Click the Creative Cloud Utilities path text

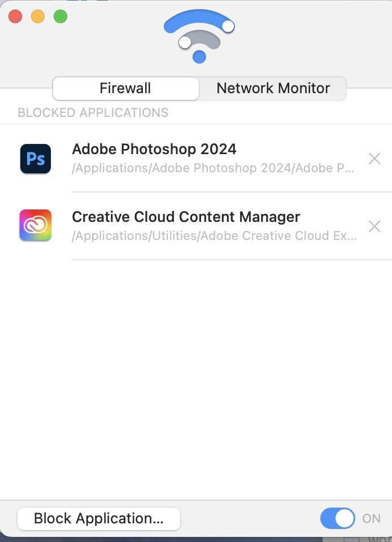pyautogui.click(x=214, y=236)
